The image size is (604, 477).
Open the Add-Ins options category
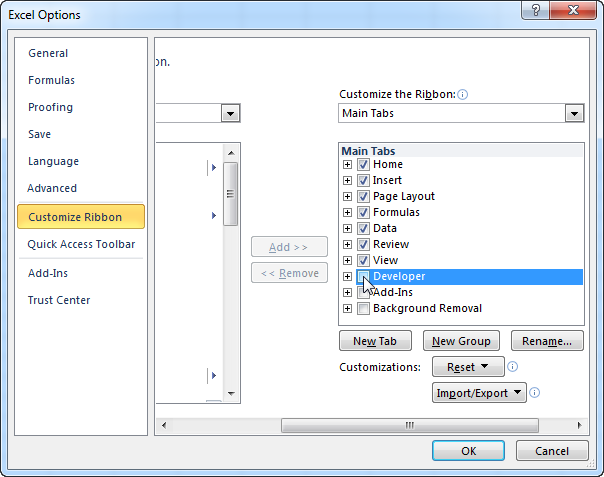tap(48, 273)
